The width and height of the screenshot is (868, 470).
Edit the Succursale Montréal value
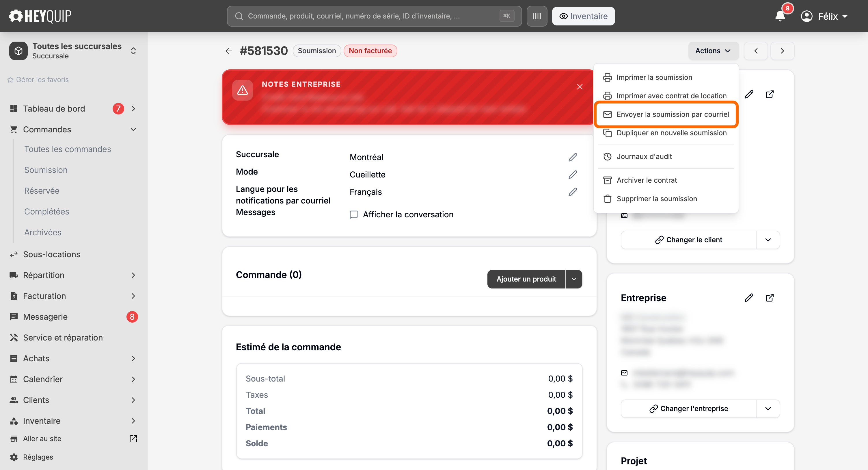point(573,157)
